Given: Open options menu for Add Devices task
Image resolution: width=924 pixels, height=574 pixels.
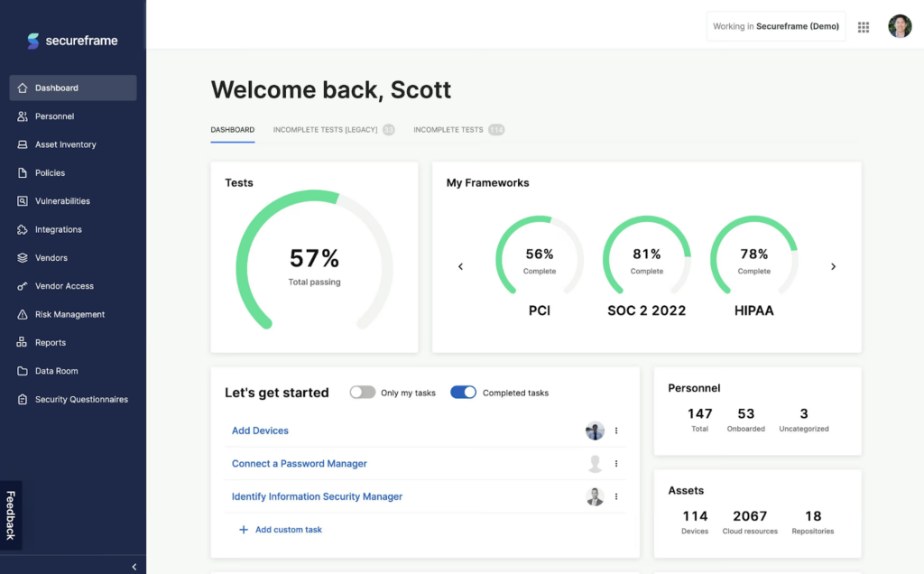Looking at the screenshot, I should tap(616, 430).
